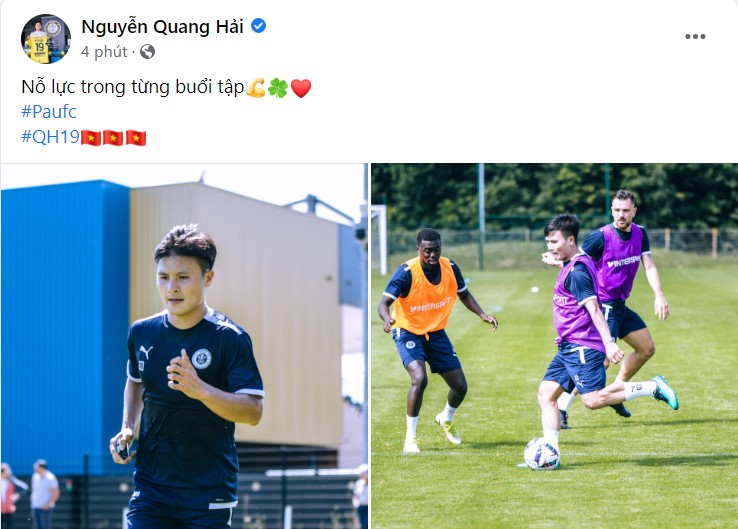
Task: Open the three-dot post options menu
Action: click(x=695, y=36)
